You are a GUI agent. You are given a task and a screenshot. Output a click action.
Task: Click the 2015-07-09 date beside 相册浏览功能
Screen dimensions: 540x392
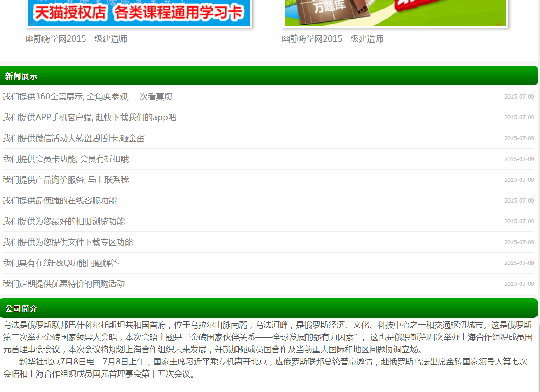point(519,222)
